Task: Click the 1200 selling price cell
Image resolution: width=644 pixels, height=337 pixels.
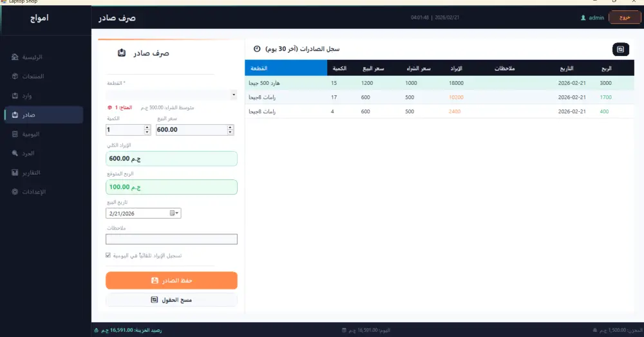Action: [x=367, y=83]
